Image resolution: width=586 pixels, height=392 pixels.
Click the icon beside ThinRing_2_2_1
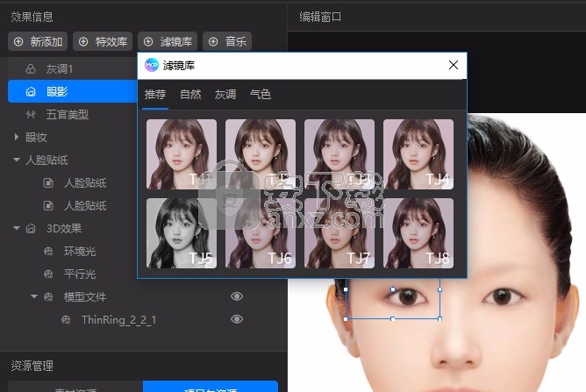pos(66,319)
